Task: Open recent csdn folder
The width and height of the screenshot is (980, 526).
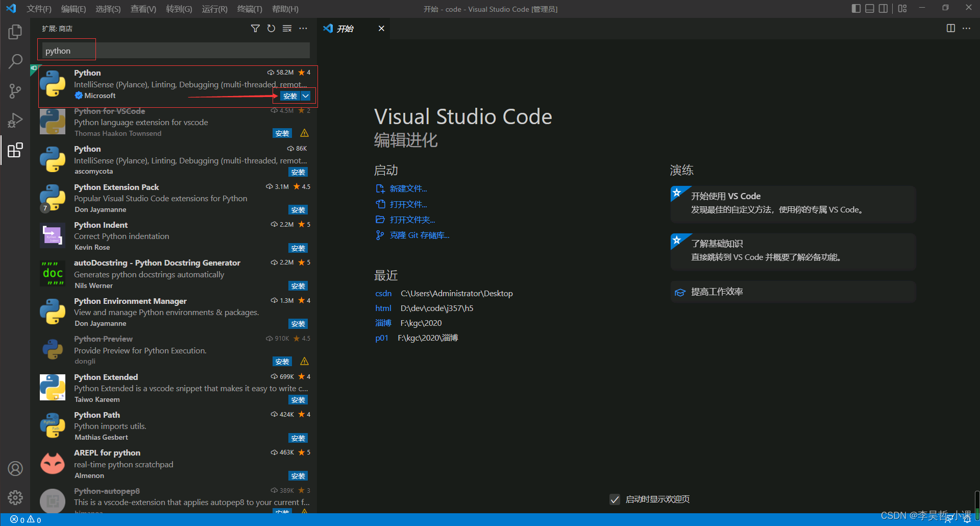Action: point(383,294)
